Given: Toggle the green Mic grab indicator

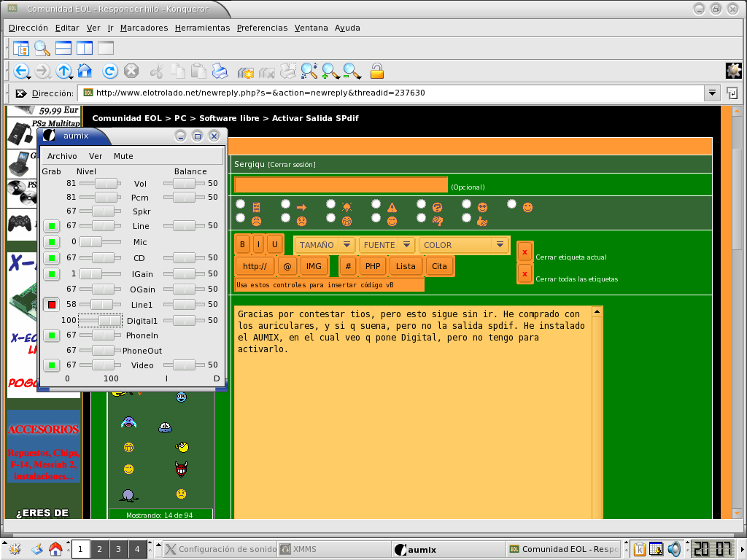Looking at the screenshot, I should click(51, 242).
